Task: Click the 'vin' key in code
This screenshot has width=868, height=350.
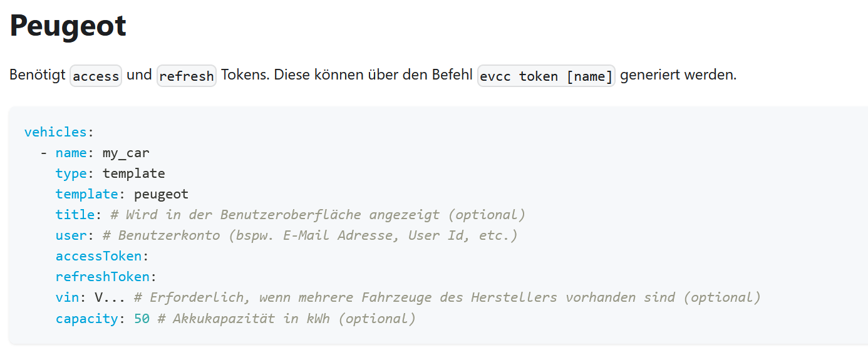Action: (67, 297)
